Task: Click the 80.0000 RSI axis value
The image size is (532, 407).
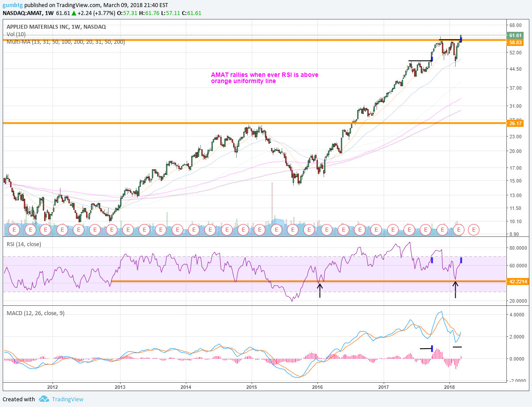Action: [x=518, y=248]
